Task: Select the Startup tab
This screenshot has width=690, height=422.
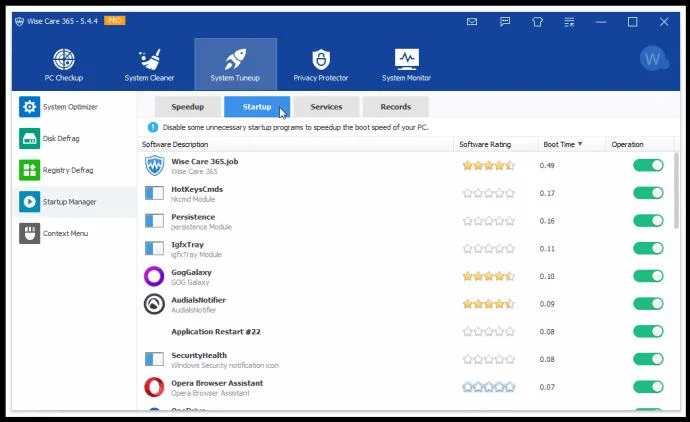Action: click(257, 107)
